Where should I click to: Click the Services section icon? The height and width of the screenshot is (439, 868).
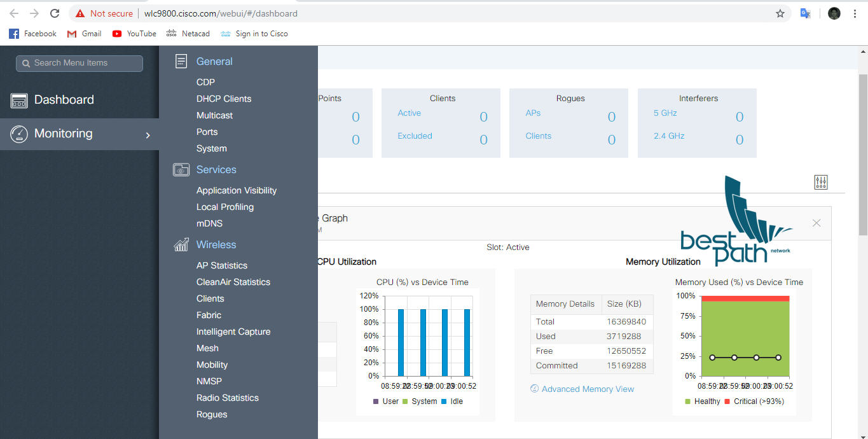click(x=181, y=169)
